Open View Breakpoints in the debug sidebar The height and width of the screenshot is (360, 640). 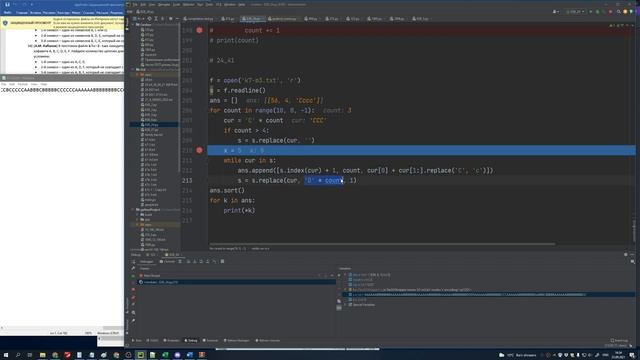133,297
